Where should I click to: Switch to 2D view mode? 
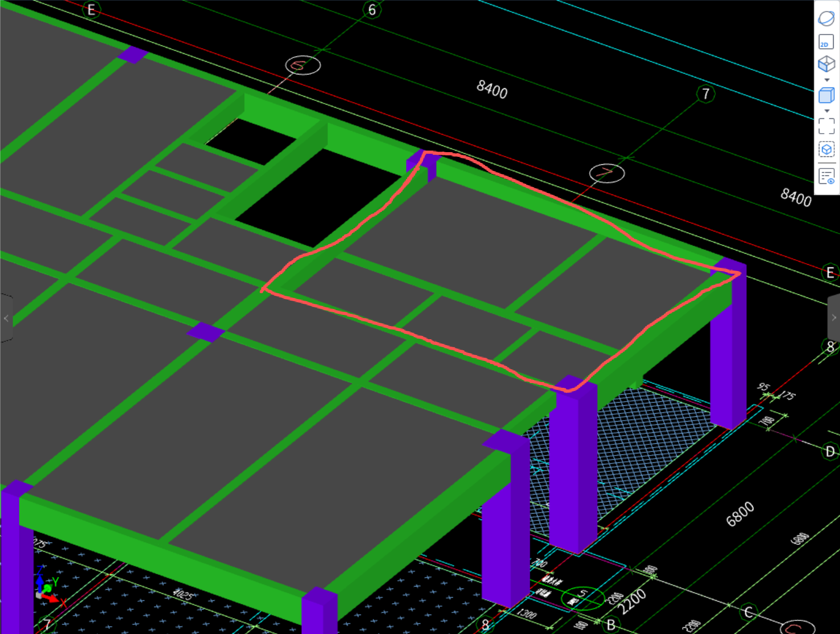pyautogui.click(x=826, y=42)
